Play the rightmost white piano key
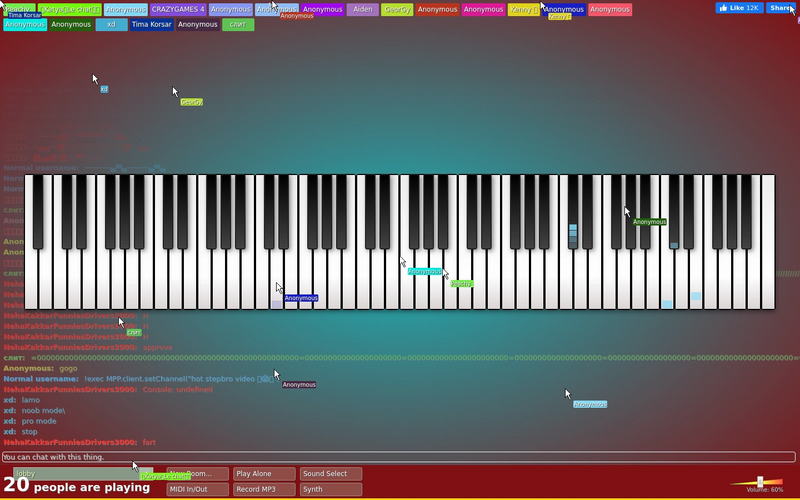 [768, 281]
